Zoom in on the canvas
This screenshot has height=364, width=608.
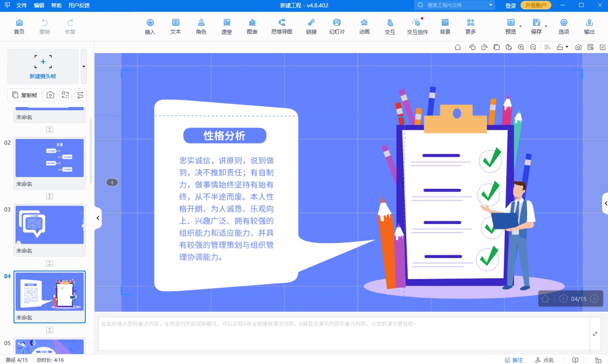[x=521, y=47]
